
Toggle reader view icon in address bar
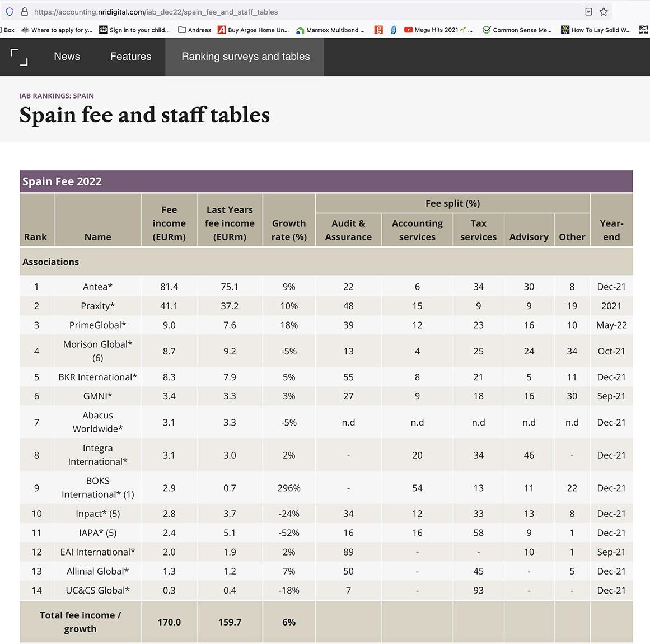[588, 12]
